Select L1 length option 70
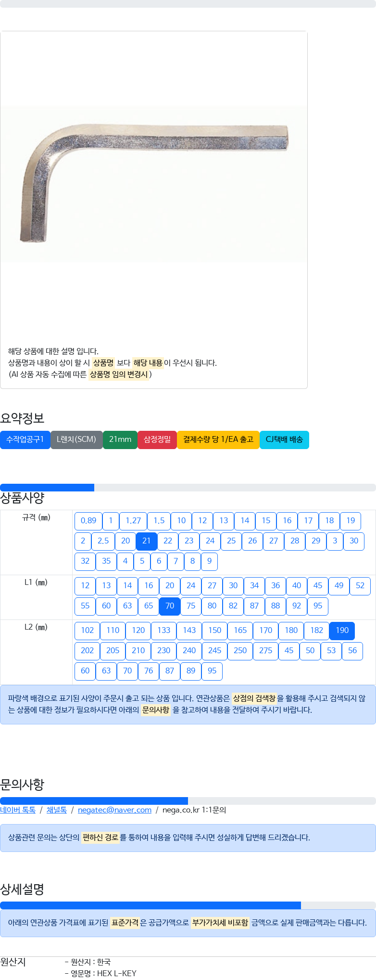Screen dimensions: 376x980 click(x=170, y=606)
